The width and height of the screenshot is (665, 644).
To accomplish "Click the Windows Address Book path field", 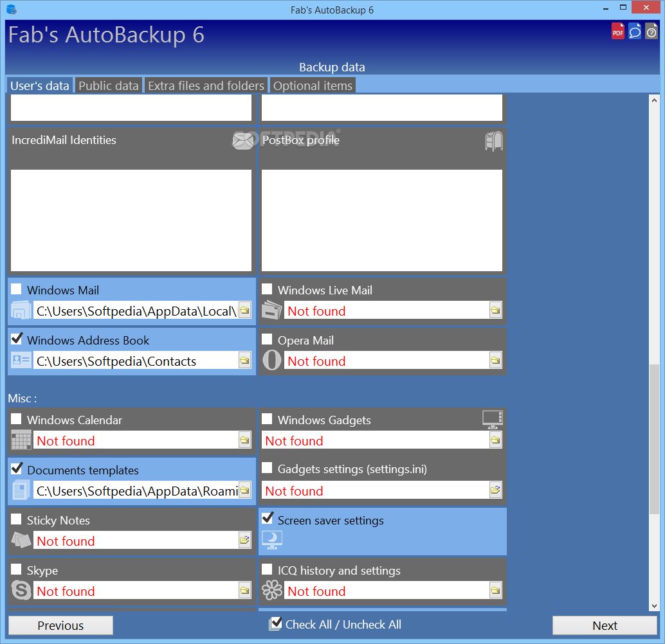I will tap(136, 361).
